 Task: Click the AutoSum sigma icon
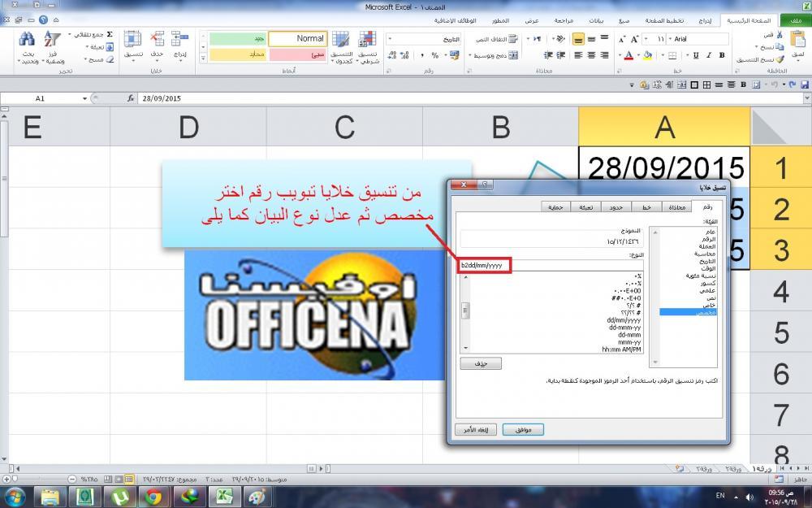pyautogui.click(x=110, y=35)
